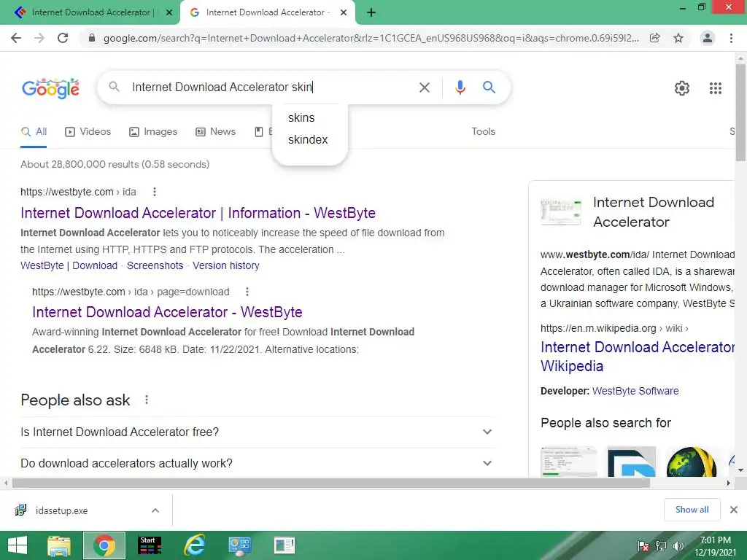747x560 pixels.
Task: Select the "skins" suggestion
Action: (301, 117)
